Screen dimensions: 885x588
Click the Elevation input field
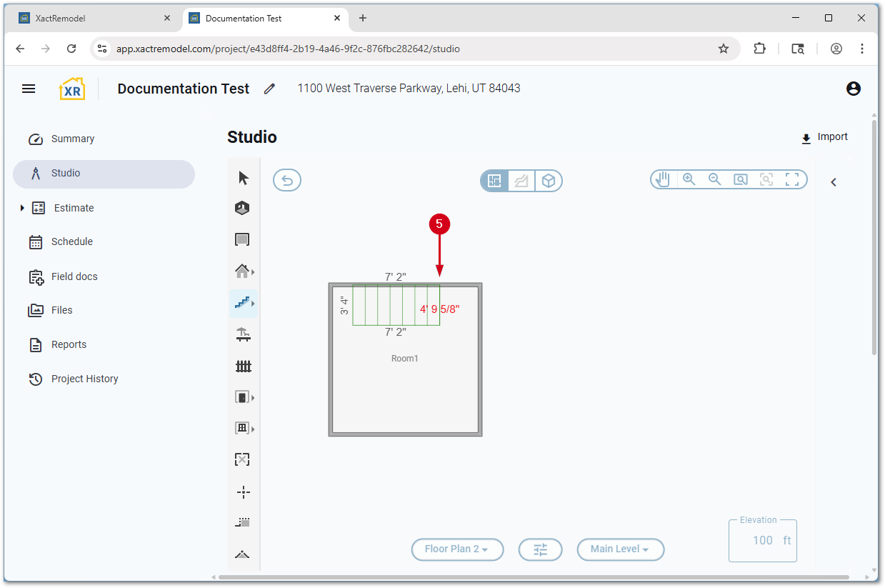[762, 541]
